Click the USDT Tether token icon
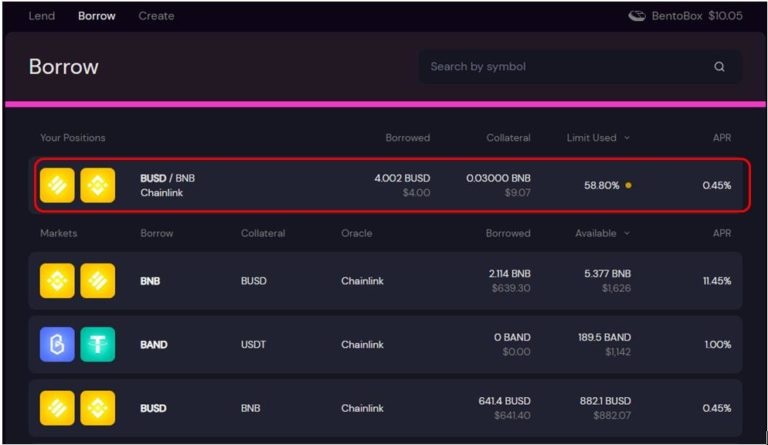Screen dimensions: 768x445 click(x=98, y=345)
